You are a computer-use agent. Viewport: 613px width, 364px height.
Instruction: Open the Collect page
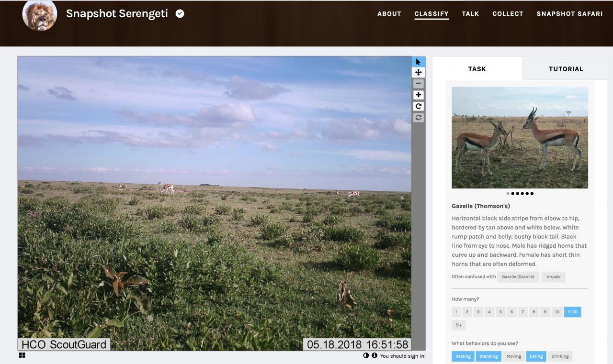508,14
